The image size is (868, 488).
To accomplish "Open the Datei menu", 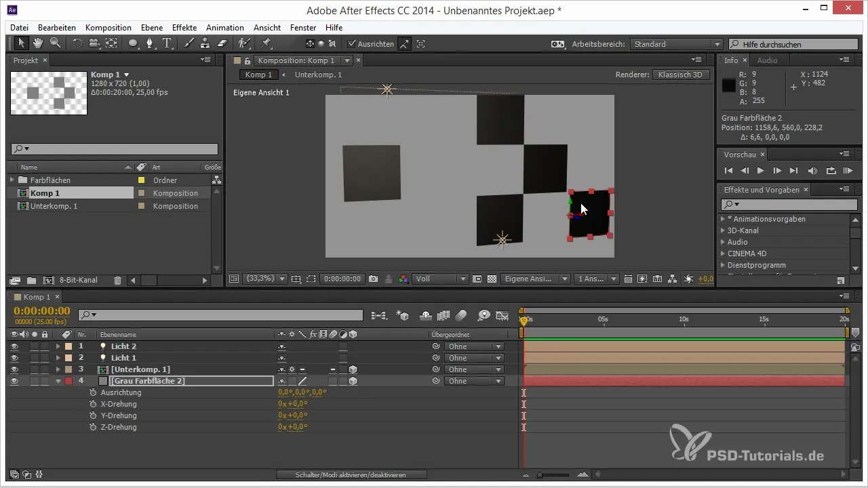I will (x=20, y=28).
